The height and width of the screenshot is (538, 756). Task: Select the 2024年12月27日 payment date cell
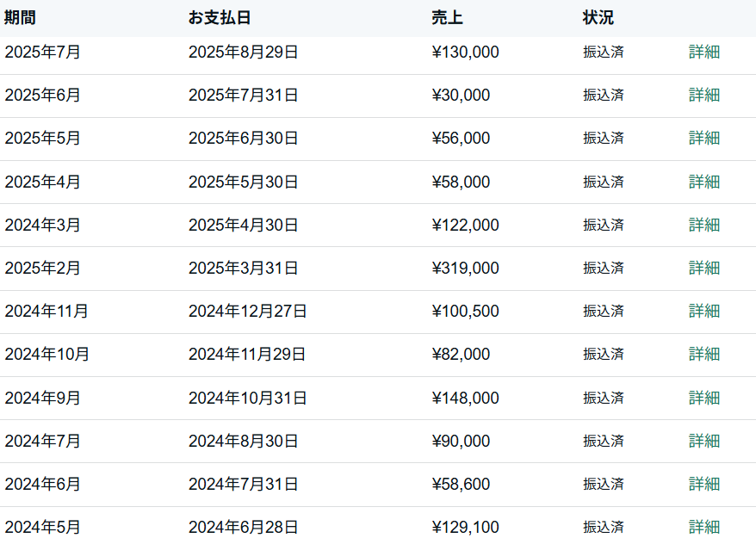(x=247, y=311)
